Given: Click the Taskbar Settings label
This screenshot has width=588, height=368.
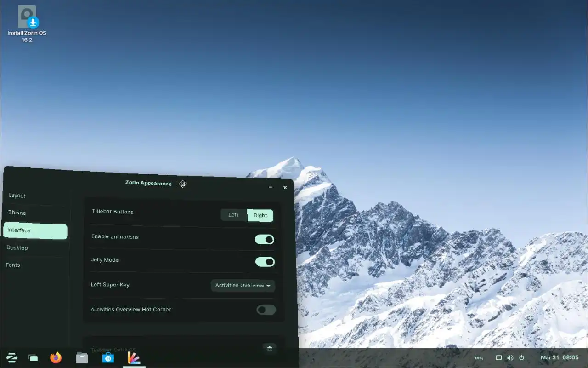Looking at the screenshot, I should [113, 350].
